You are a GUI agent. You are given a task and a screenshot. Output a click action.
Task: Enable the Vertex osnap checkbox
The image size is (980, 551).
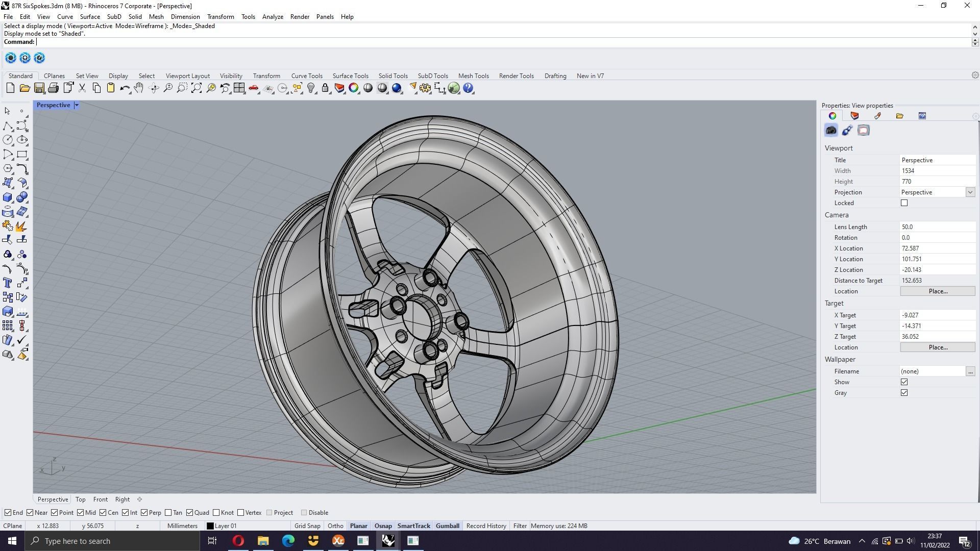[241, 513]
